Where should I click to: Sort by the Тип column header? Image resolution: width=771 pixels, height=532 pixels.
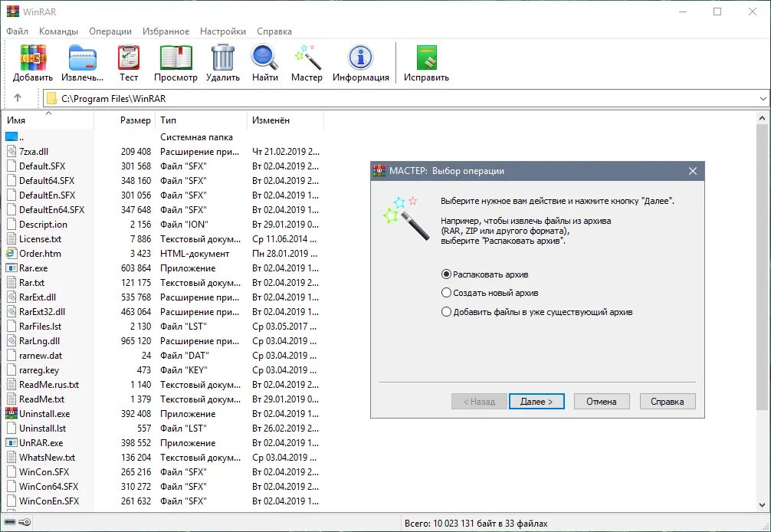(x=201, y=120)
